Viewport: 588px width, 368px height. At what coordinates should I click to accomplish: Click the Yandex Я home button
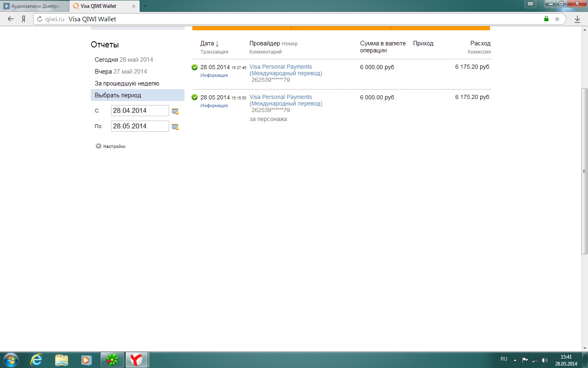pos(24,19)
